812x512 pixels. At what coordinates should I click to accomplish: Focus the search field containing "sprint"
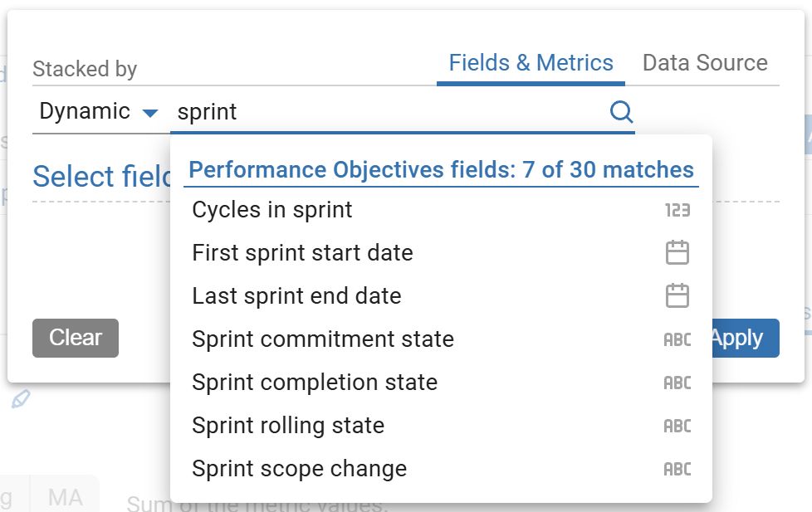pos(386,112)
